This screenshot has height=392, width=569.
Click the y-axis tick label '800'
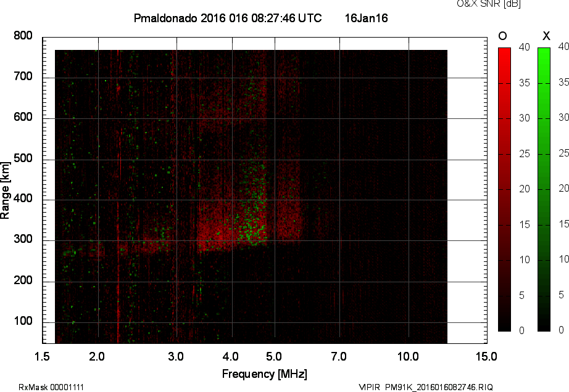pos(23,36)
